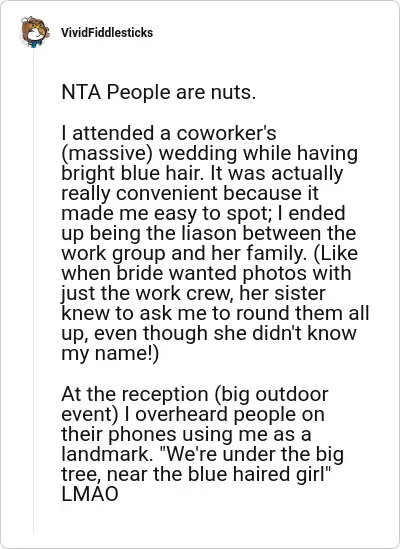Click the 'I attended a coworker's' line
Screen dimensions: 400x549
click(x=169, y=133)
